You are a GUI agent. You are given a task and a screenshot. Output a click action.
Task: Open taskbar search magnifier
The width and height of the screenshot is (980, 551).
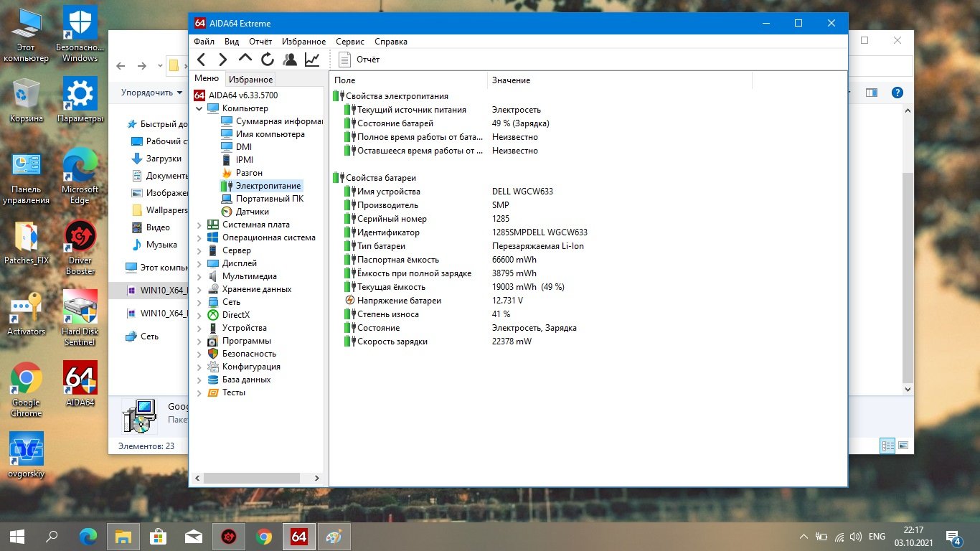[52, 536]
